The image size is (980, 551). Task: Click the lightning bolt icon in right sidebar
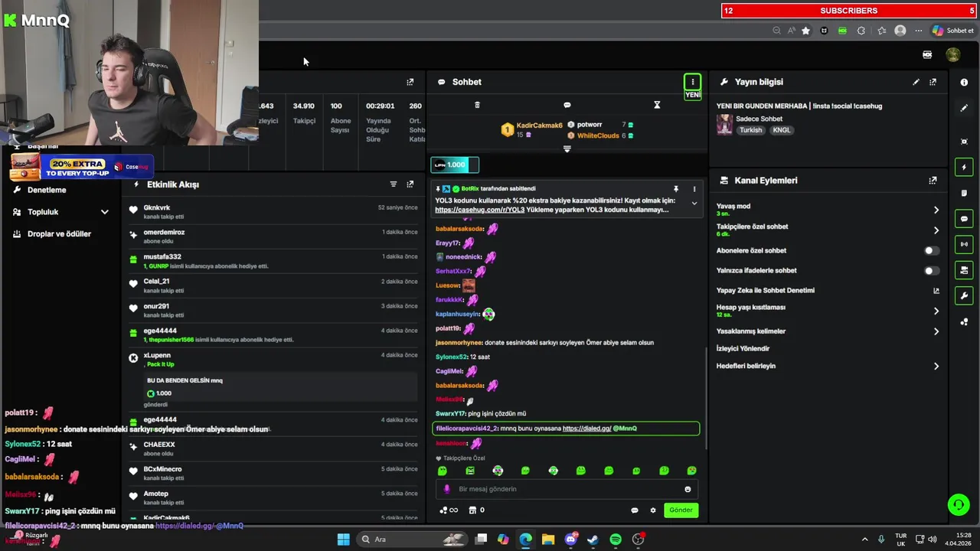(x=964, y=167)
